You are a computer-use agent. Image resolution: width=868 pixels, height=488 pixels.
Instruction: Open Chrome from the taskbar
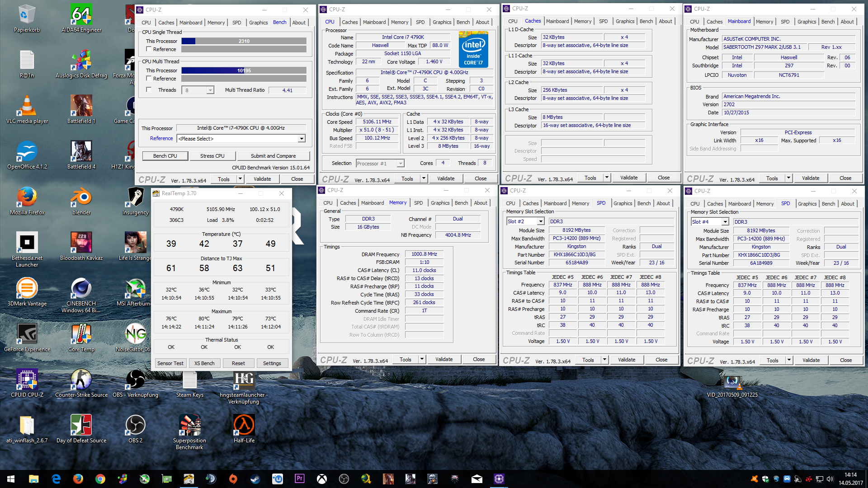[x=100, y=479]
